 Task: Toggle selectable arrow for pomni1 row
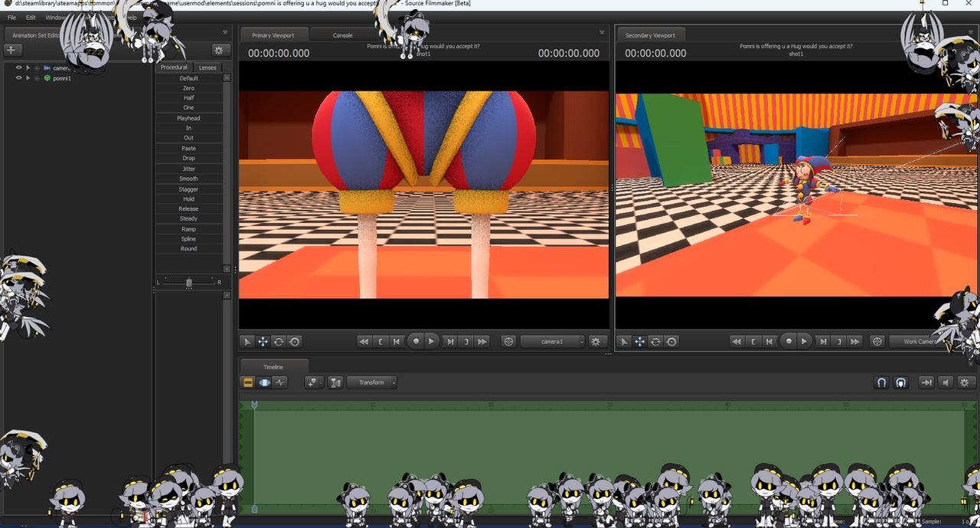[28, 78]
